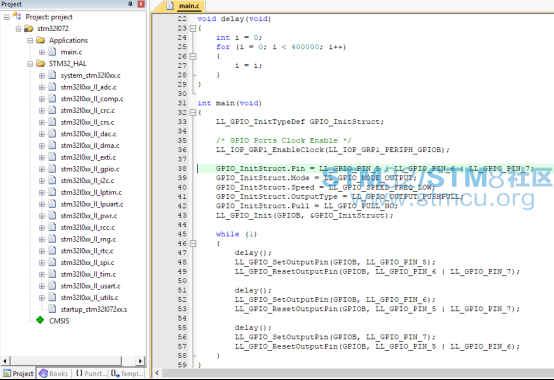Expand system_stm32l0xx.c file node
The width and height of the screenshot is (554, 380).
pos(42,75)
